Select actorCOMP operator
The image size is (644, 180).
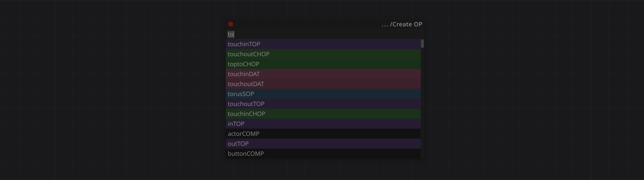click(x=244, y=134)
